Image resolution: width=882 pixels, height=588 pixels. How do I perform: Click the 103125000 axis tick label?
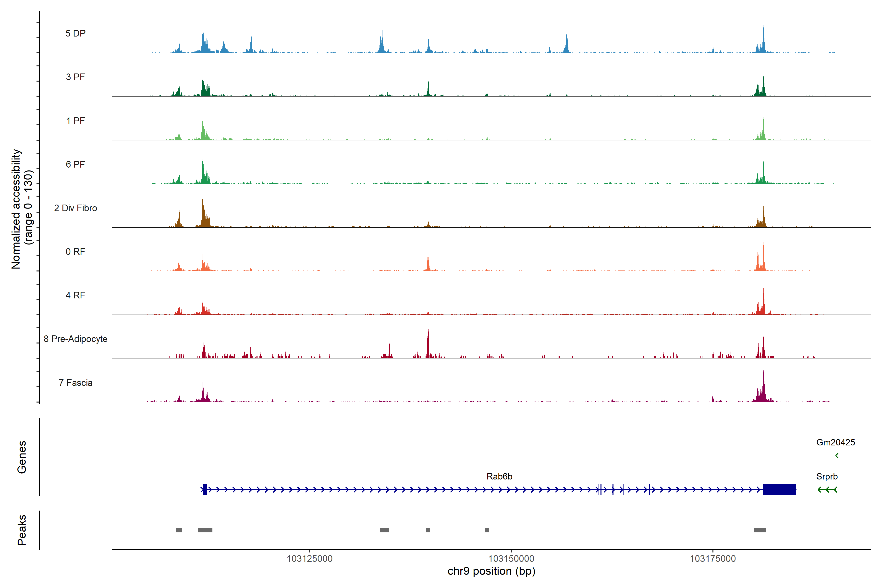(x=309, y=559)
